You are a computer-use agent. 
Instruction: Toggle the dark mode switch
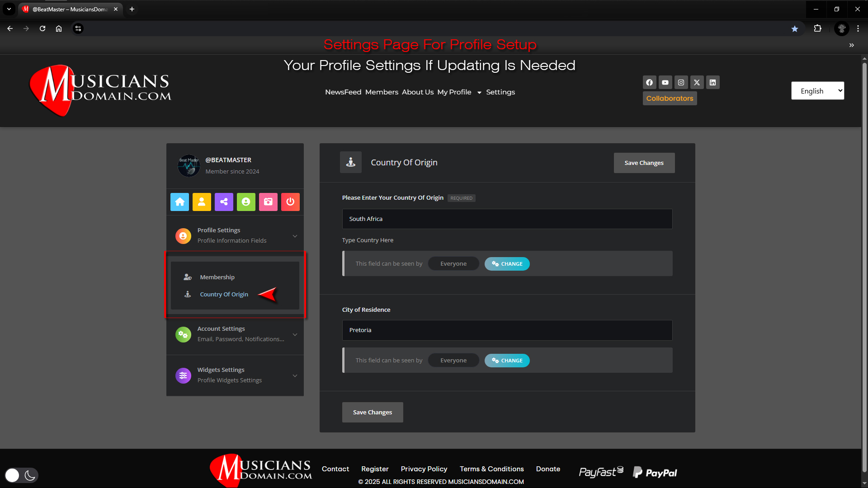[x=21, y=475]
